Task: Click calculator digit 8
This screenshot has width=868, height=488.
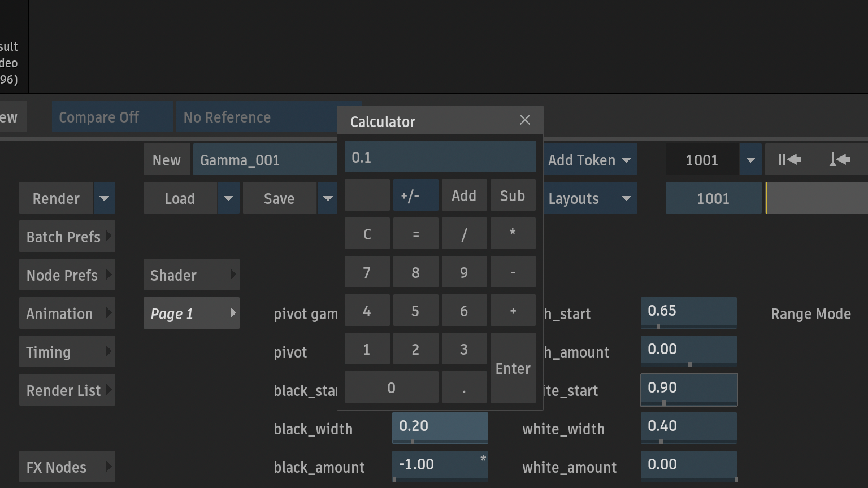Action: tap(416, 272)
